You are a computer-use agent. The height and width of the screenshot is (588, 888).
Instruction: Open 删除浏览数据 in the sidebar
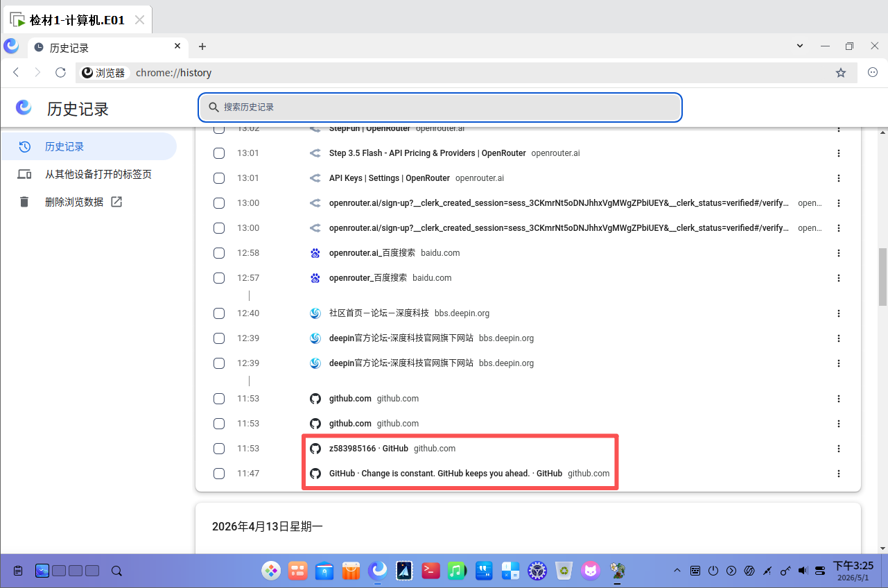point(88,202)
